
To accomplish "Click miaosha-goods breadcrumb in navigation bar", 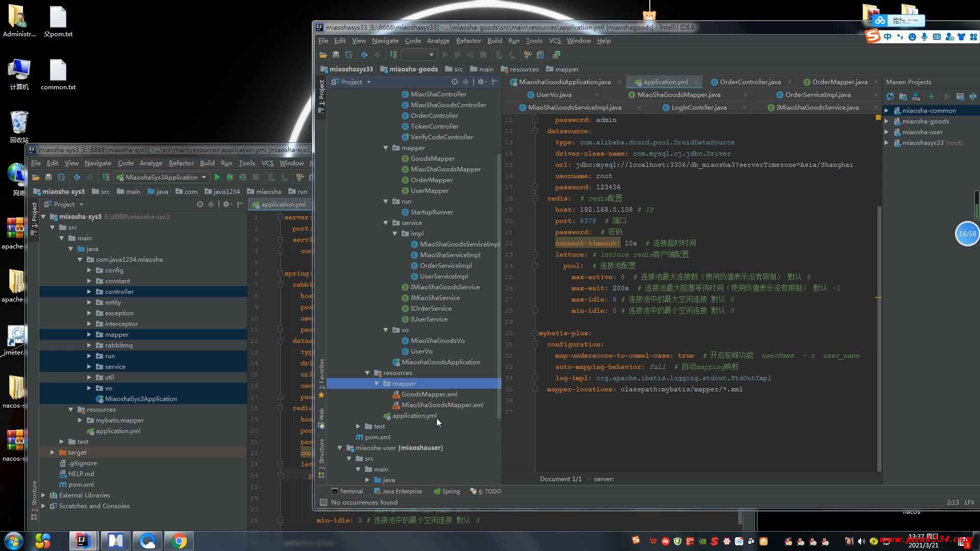I will tap(408, 69).
